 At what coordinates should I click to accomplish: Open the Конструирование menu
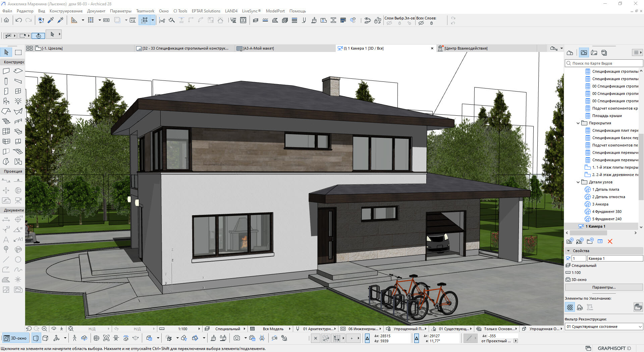point(66,11)
